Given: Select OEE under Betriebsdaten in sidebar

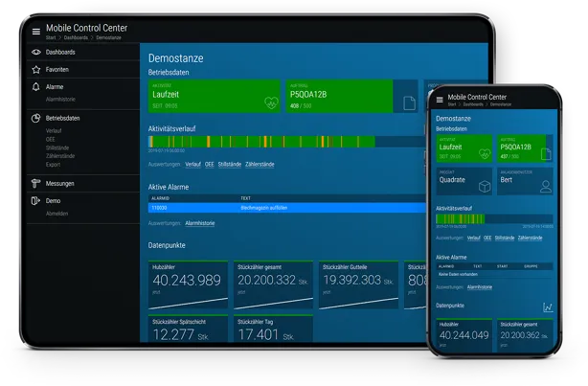Looking at the screenshot, I should (50, 139).
